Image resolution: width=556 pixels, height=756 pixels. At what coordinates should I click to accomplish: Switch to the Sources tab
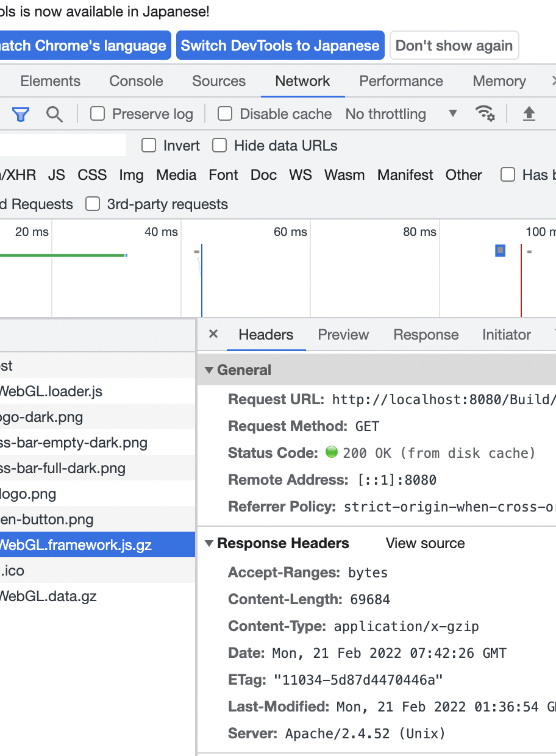click(x=219, y=81)
